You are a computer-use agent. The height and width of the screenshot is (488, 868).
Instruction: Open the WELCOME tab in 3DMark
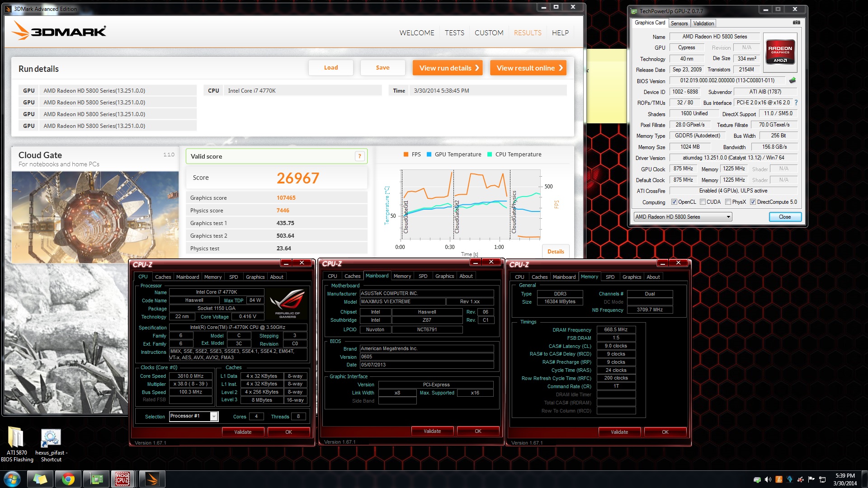(x=416, y=33)
